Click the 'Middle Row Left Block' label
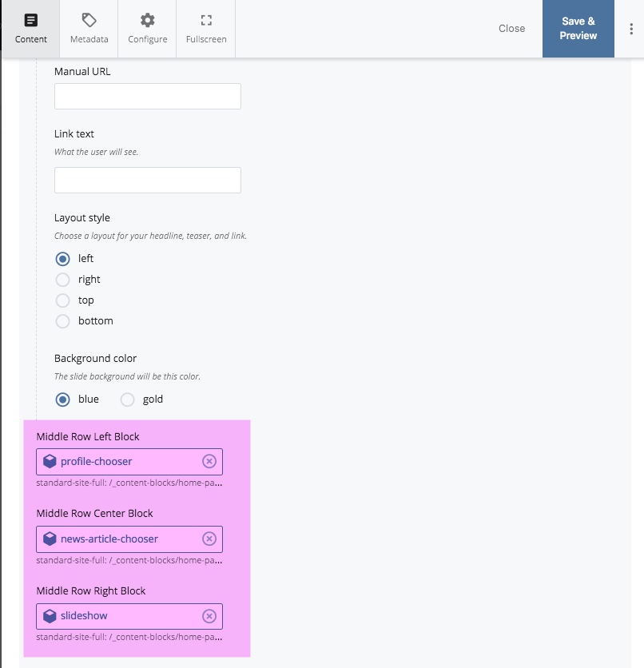 pyautogui.click(x=88, y=436)
